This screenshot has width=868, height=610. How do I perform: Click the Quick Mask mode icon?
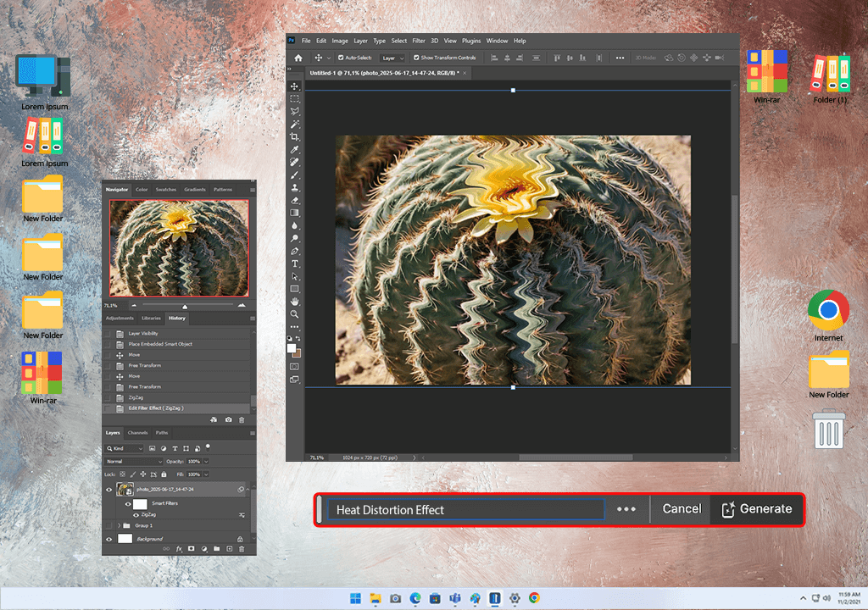294,367
